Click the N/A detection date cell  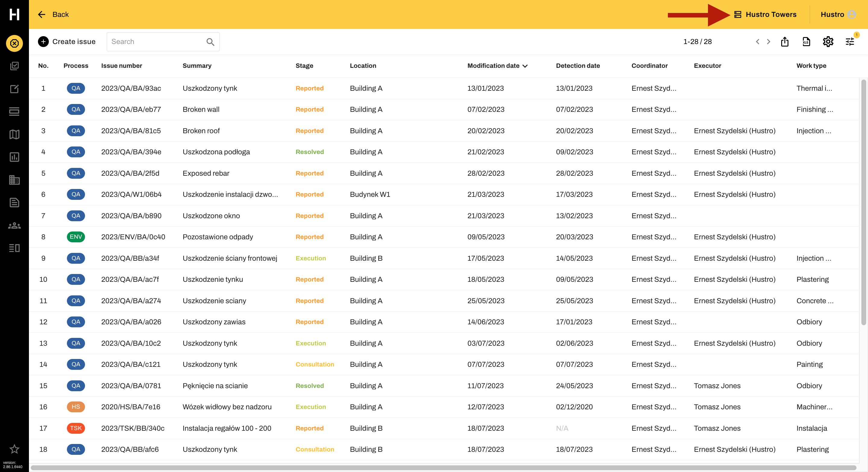click(562, 428)
